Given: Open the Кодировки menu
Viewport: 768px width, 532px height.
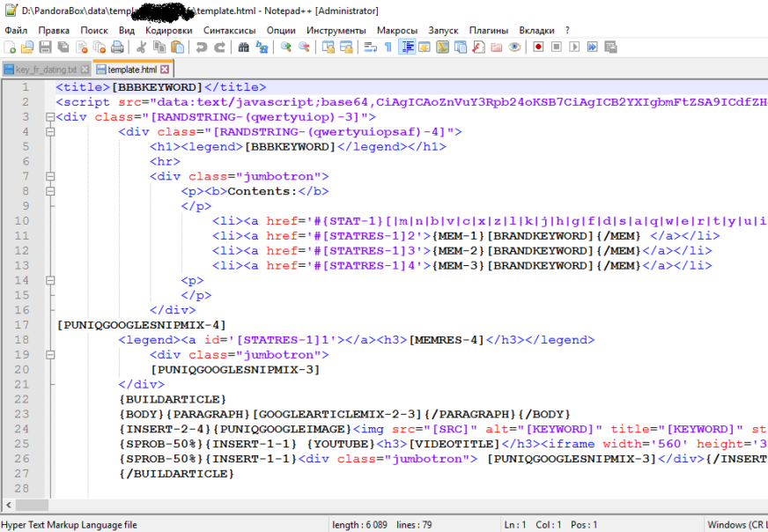Looking at the screenshot, I should pyautogui.click(x=169, y=30).
